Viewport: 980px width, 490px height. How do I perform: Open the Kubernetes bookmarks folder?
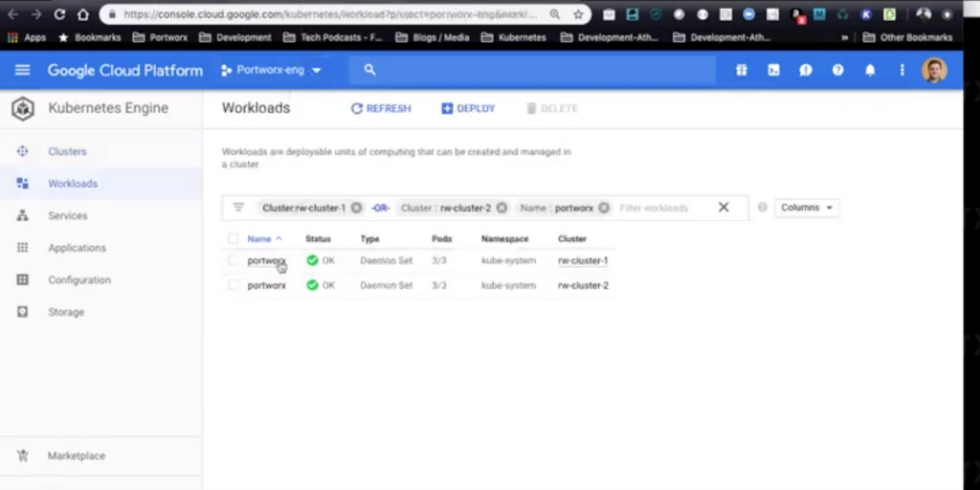[x=514, y=37]
